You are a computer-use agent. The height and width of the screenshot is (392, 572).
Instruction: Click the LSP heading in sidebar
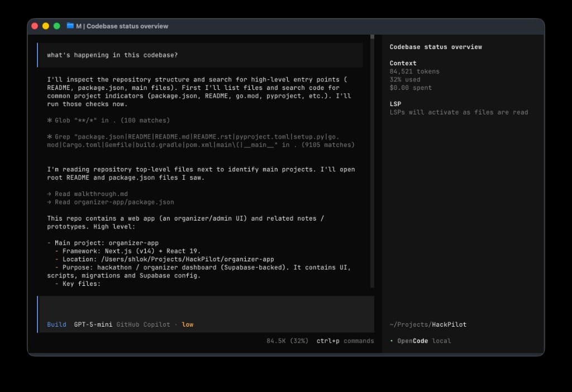(x=395, y=104)
